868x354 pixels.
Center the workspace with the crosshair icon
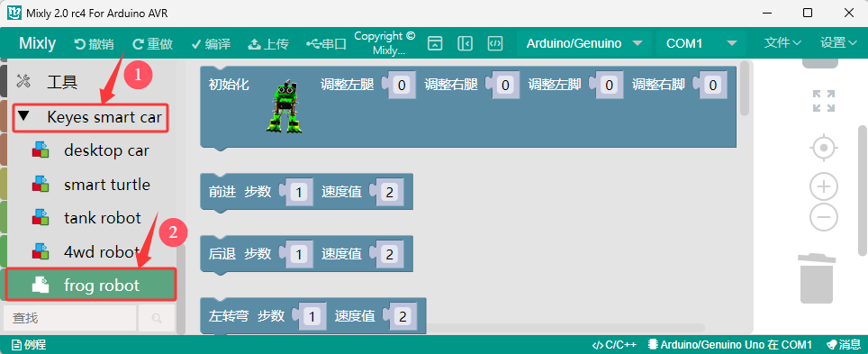[x=824, y=148]
